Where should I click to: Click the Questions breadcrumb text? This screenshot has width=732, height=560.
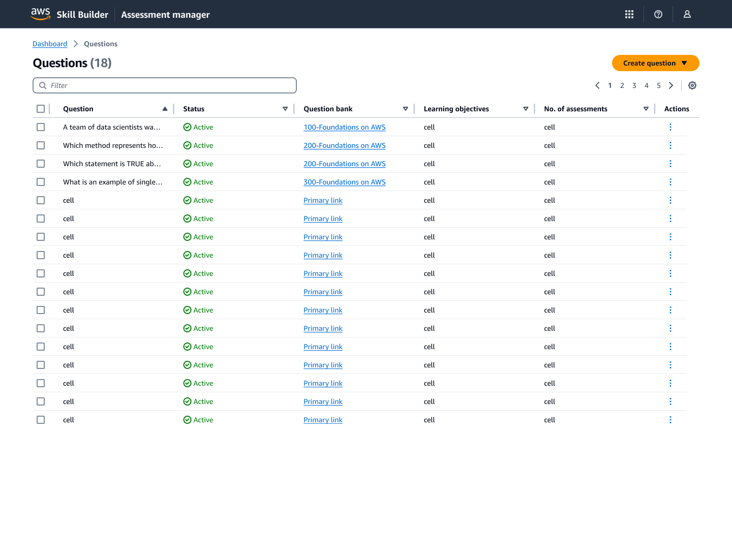(x=101, y=44)
